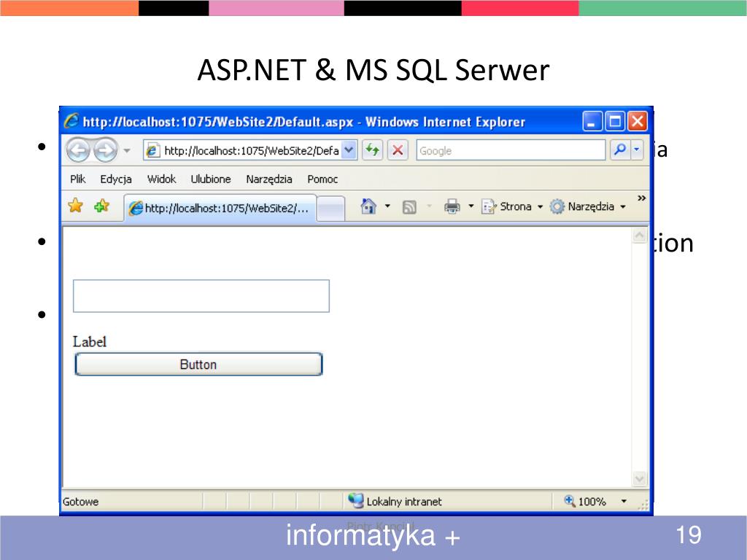Open the Strona toolbar menu
This screenshot has height=560, width=747.
pyautogui.click(x=513, y=206)
